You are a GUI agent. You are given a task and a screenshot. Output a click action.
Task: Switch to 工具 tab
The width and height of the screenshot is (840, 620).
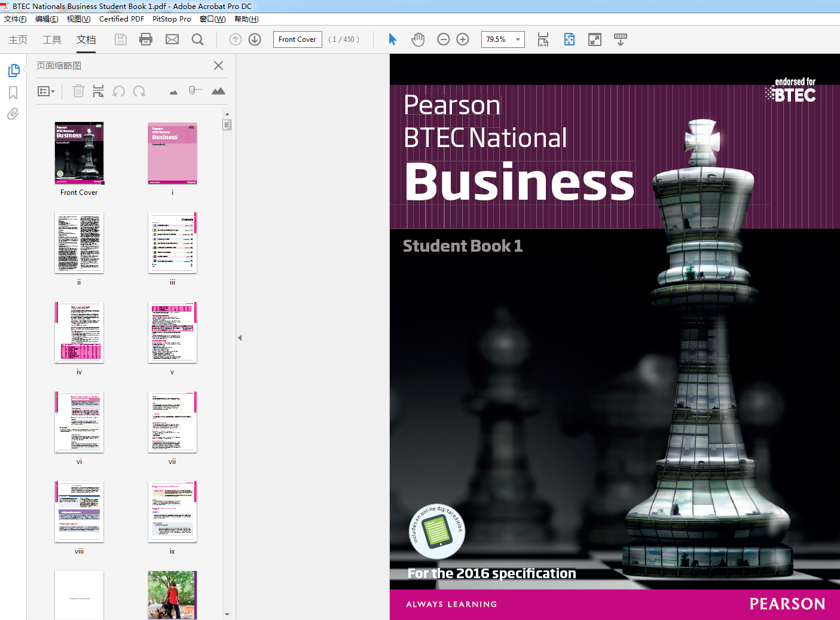tap(52, 39)
